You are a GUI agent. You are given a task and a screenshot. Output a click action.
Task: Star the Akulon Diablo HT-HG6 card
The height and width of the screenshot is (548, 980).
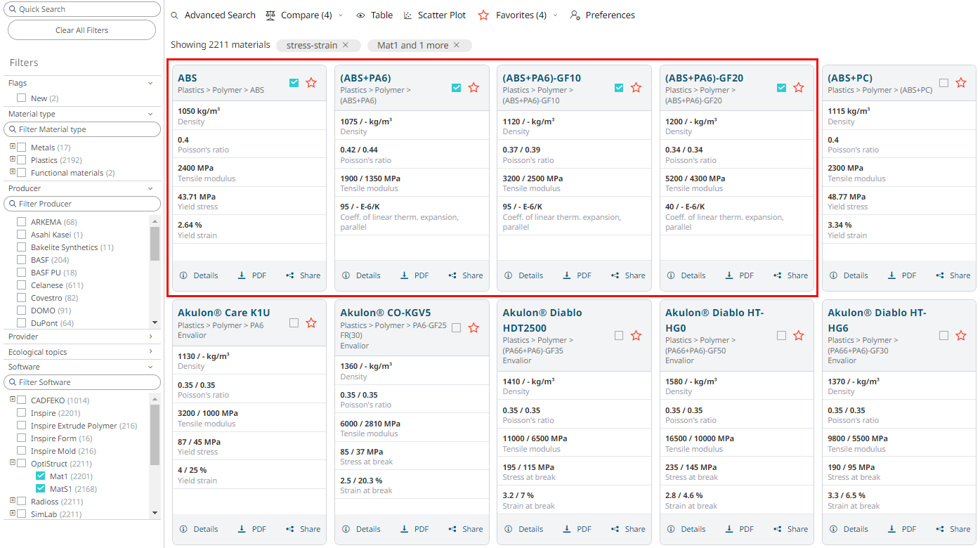961,336
